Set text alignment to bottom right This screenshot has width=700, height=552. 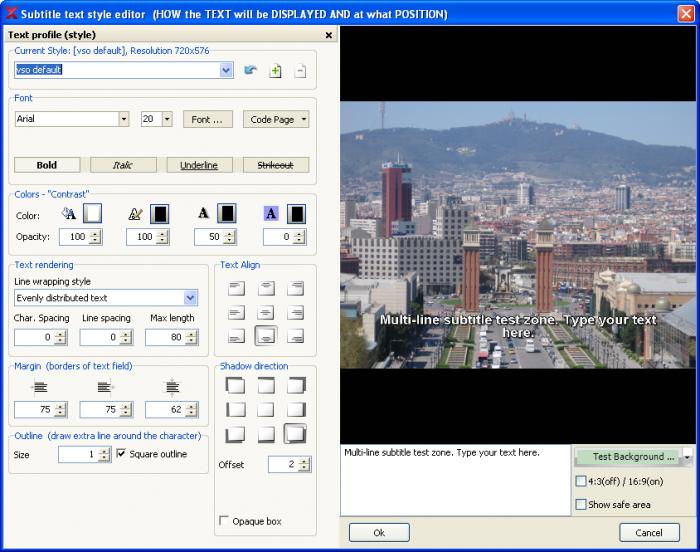296,336
